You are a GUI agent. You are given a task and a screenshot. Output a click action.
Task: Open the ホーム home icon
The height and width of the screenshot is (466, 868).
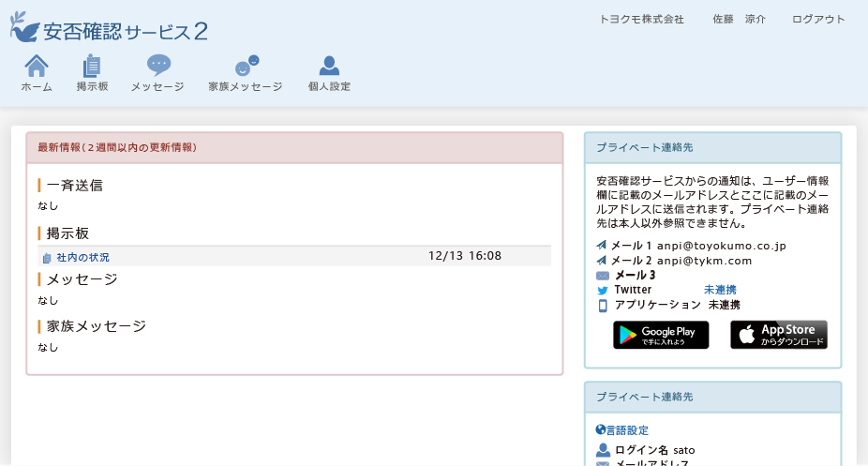[37, 66]
